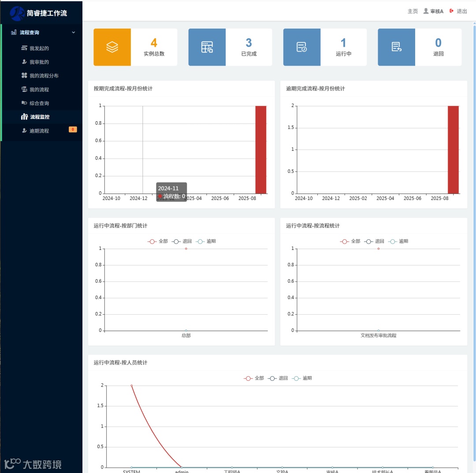
Task: Click the person icon next to 我审批的
Action: (24, 62)
